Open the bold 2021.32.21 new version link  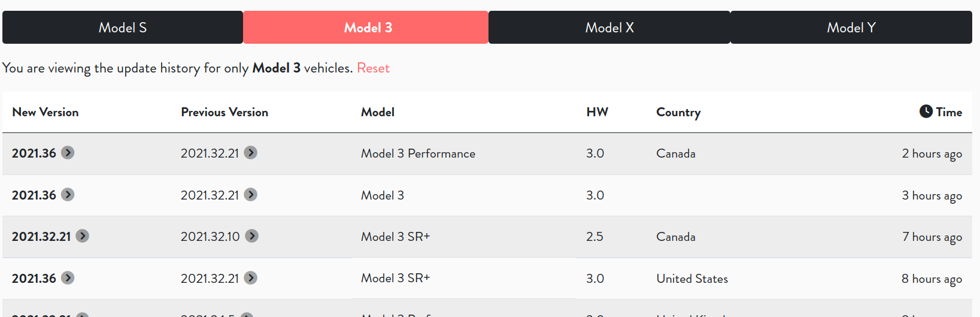point(41,237)
